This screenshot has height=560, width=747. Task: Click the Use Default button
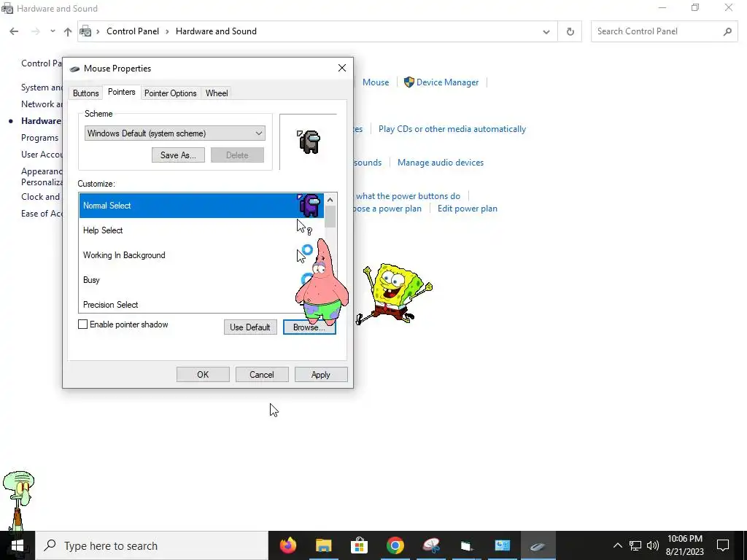click(250, 327)
